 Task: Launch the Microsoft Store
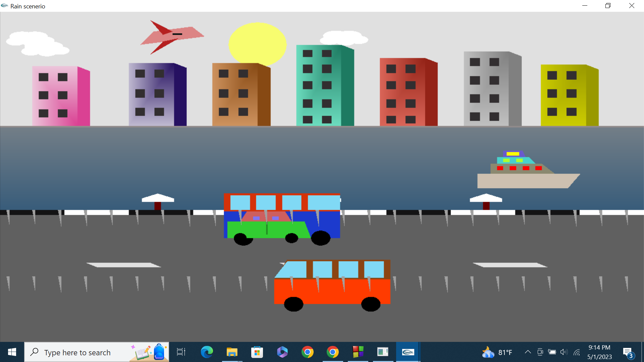click(257, 352)
